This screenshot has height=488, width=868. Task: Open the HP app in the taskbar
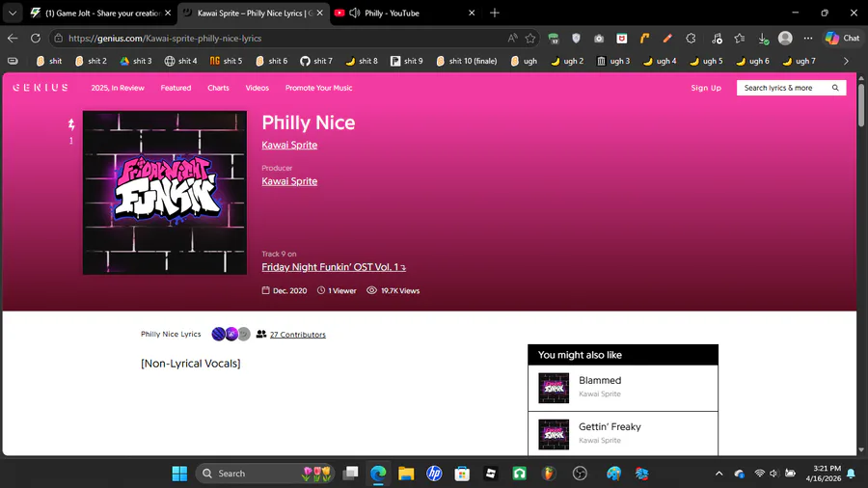coord(434,474)
